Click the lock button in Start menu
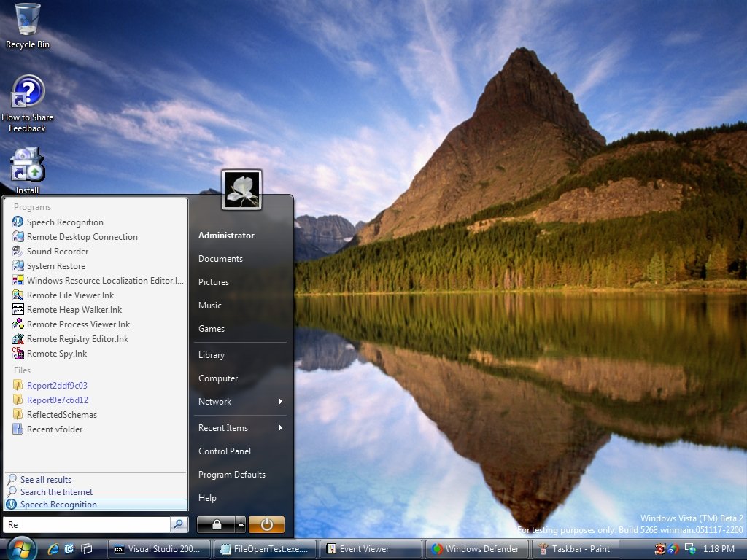Screen dimensions: 747x560 216,524
